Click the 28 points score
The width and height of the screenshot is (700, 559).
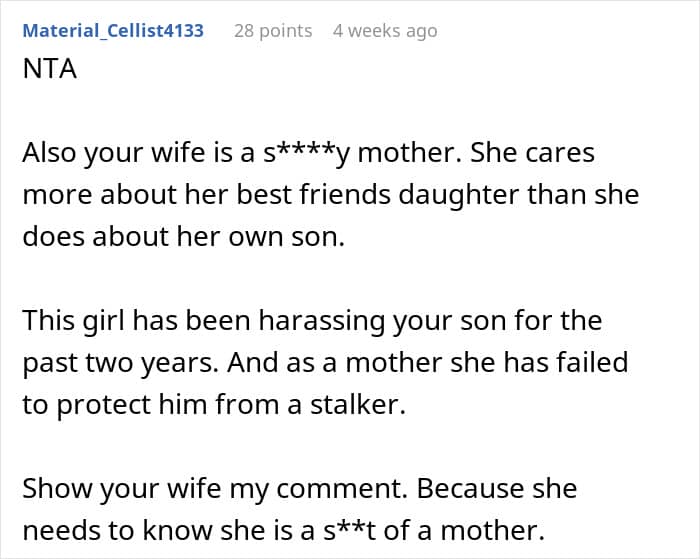(x=272, y=30)
